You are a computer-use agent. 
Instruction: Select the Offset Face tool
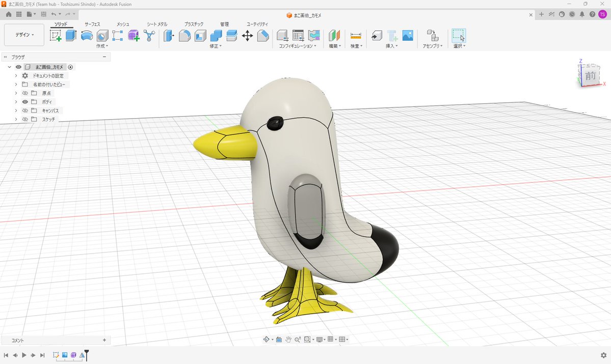(x=232, y=36)
